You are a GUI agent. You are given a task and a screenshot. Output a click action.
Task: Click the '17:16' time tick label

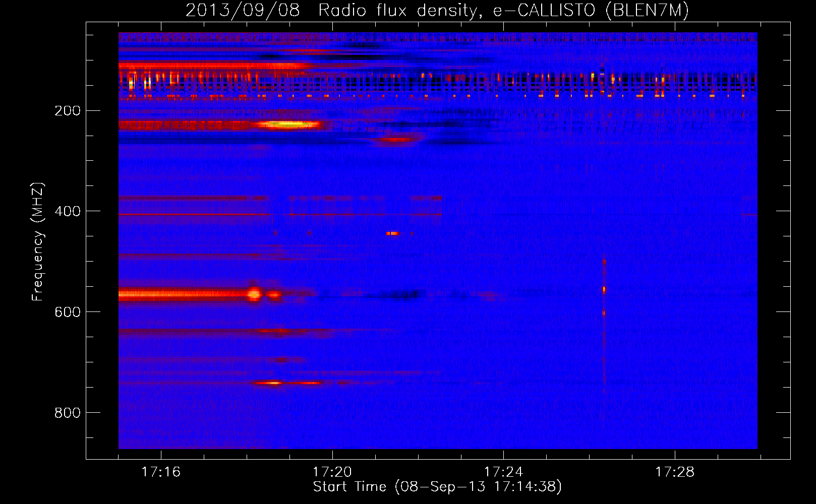point(161,472)
